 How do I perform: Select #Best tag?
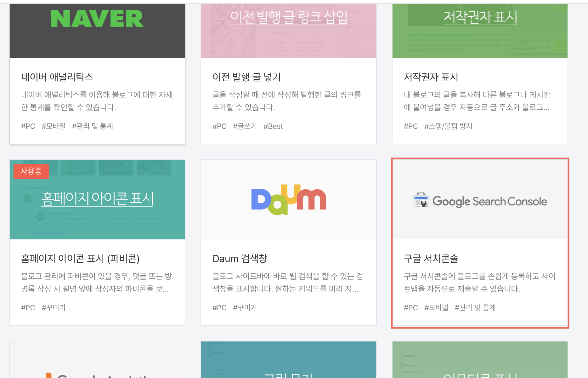click(x=273, y=126)
